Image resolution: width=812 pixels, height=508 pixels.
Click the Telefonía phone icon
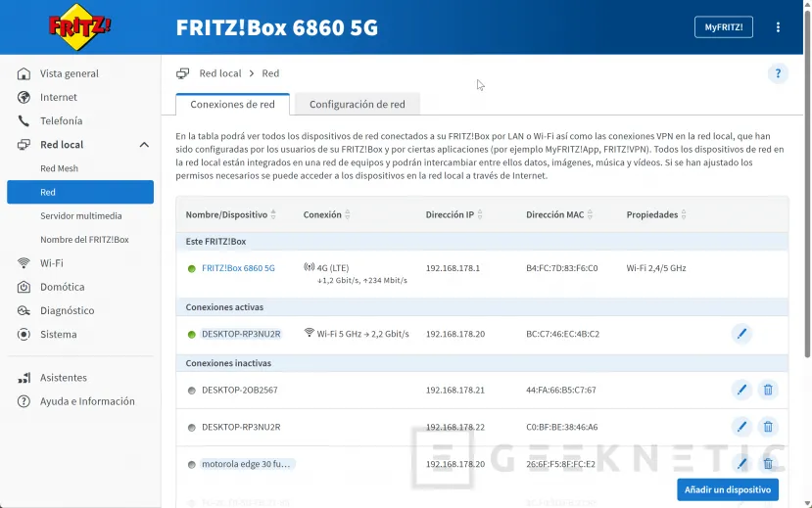pyautogui.click(x=24, y=121)
